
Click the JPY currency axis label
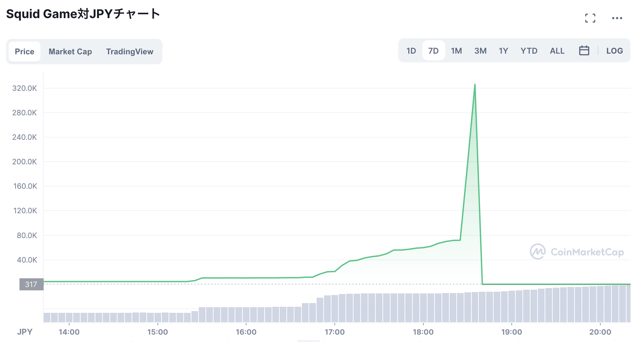point(25,332)
